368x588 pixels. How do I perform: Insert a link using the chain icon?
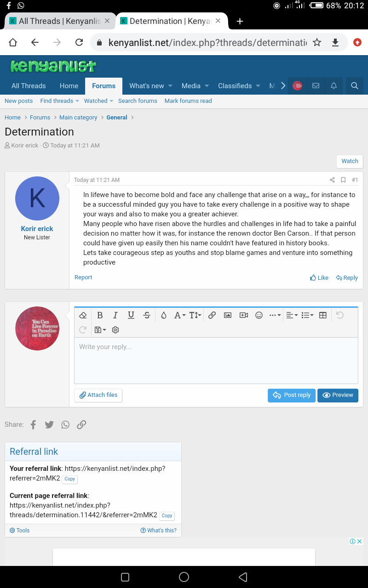coord(212,315)
